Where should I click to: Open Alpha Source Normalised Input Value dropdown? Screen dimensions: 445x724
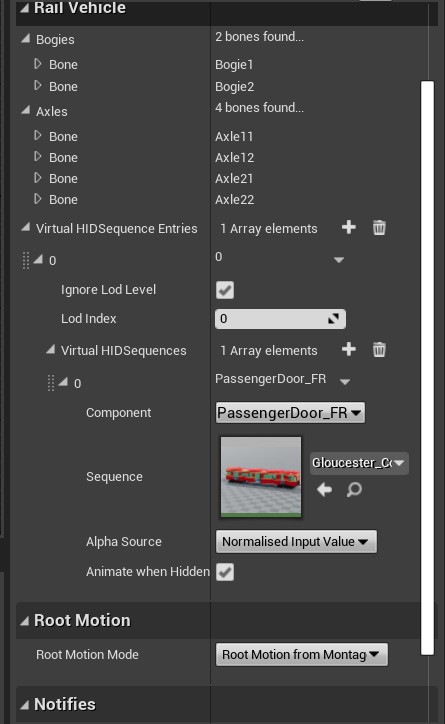[x=296, y=541]
